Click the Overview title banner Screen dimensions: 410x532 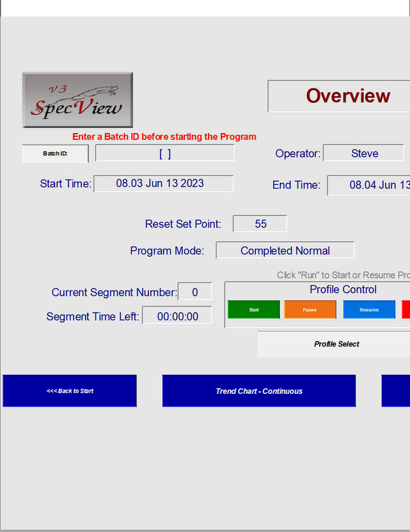point(339,96)
